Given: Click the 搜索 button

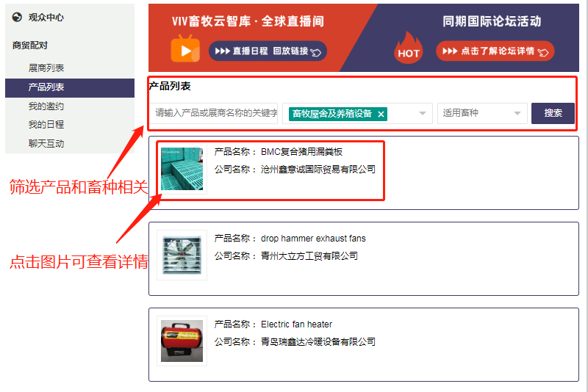Looking at the screenshot, I should pyautogui.click(x=553, y=113).
